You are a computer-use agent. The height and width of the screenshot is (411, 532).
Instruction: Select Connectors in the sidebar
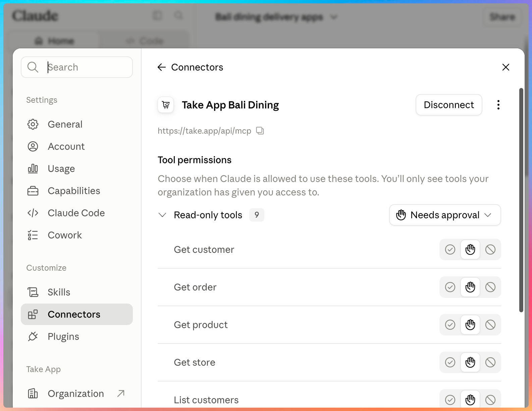(77, 314)
